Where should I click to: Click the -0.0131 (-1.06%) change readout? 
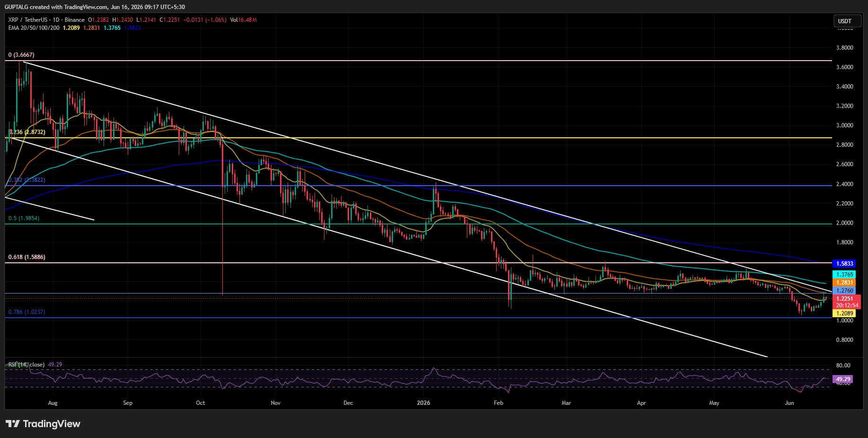205,20
